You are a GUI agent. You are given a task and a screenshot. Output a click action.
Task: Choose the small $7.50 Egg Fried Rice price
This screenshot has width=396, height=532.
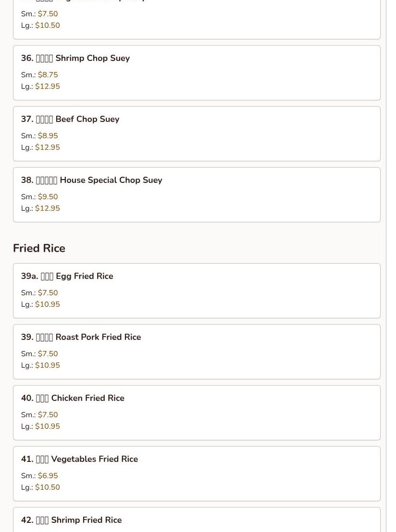[x=48, y=293]
